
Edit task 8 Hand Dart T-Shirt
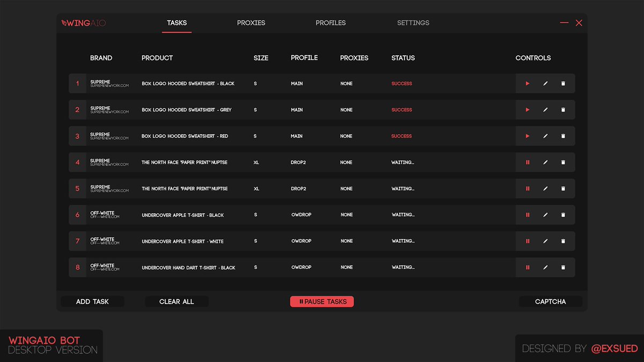pos(545,268)
